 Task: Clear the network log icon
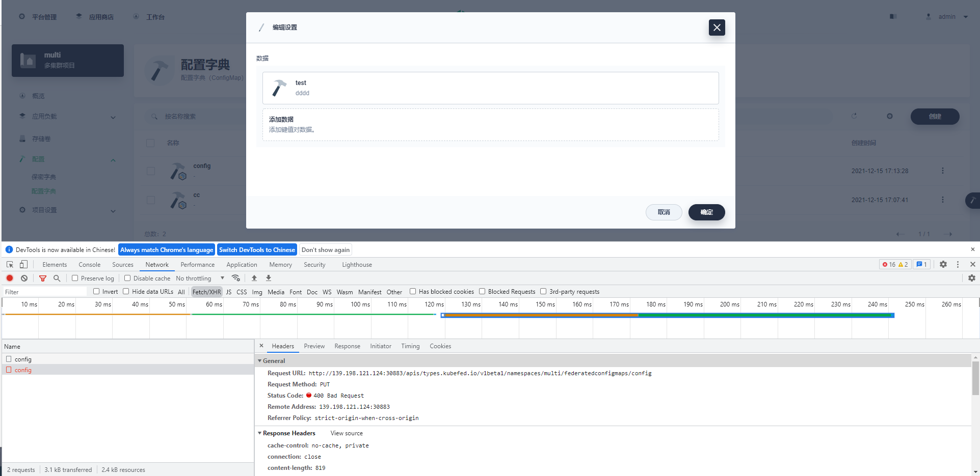tap(24, 278)
